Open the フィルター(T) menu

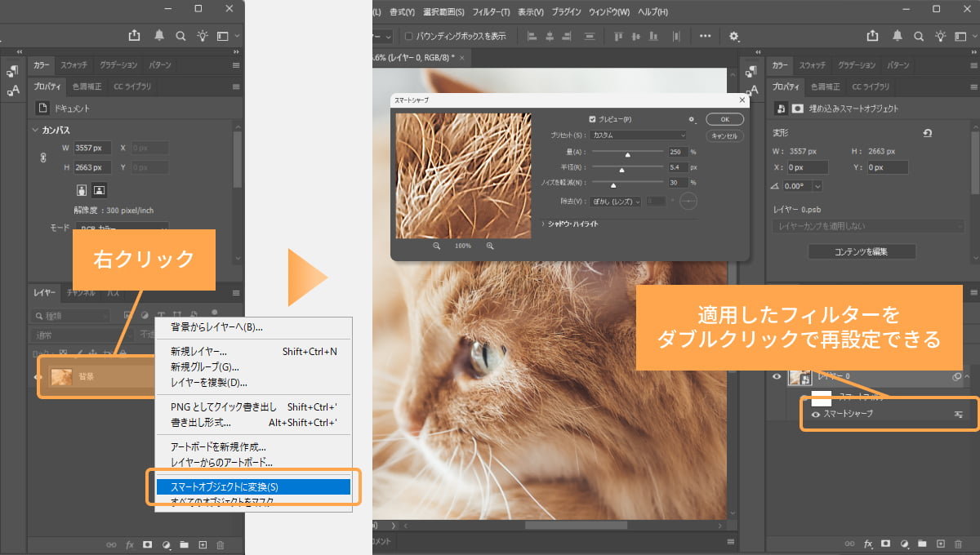tap(491, 12)
